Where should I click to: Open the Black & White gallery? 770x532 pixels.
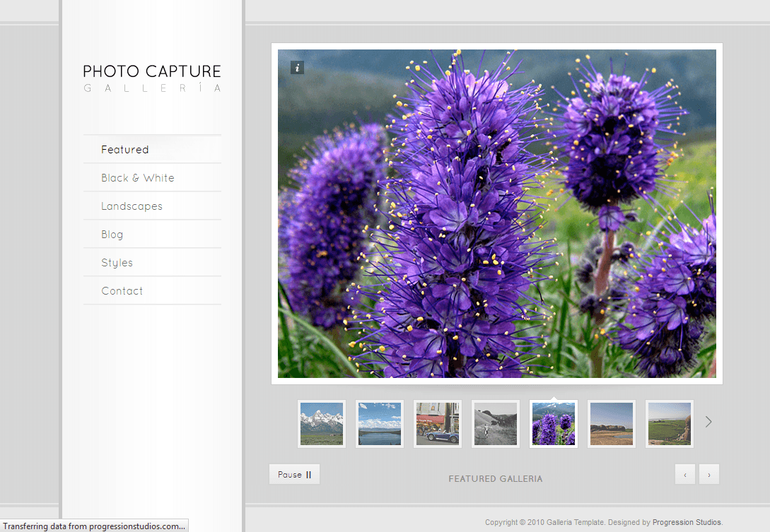click(137, 178)
